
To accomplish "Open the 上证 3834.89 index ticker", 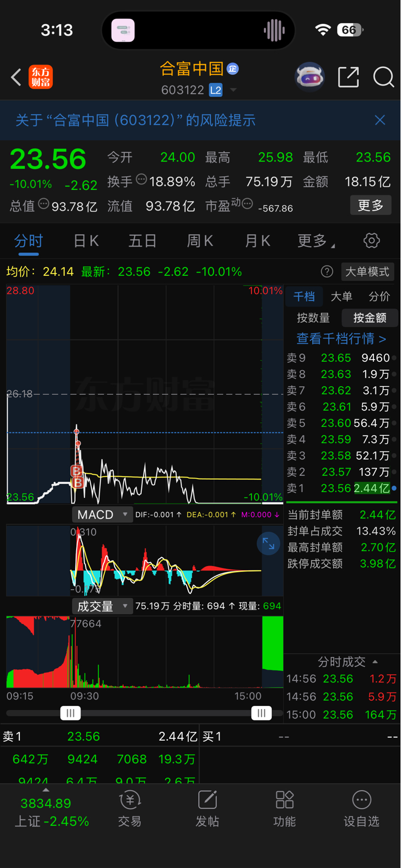I will tap(52, 812).
